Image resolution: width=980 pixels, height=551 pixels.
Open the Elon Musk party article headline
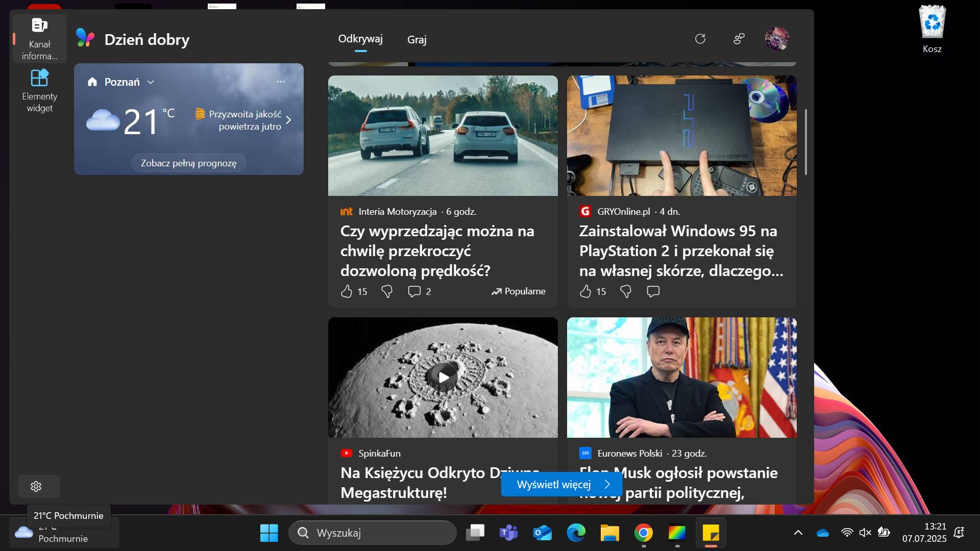click(678, 482)
